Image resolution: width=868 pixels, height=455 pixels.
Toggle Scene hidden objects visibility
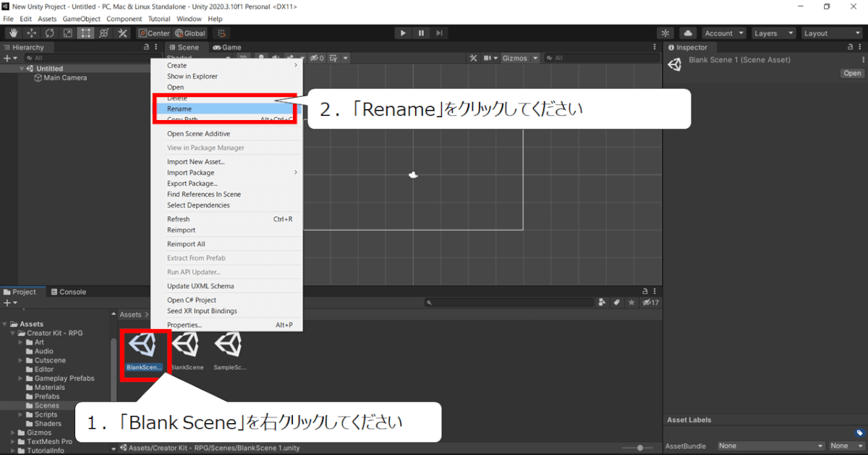316,58
